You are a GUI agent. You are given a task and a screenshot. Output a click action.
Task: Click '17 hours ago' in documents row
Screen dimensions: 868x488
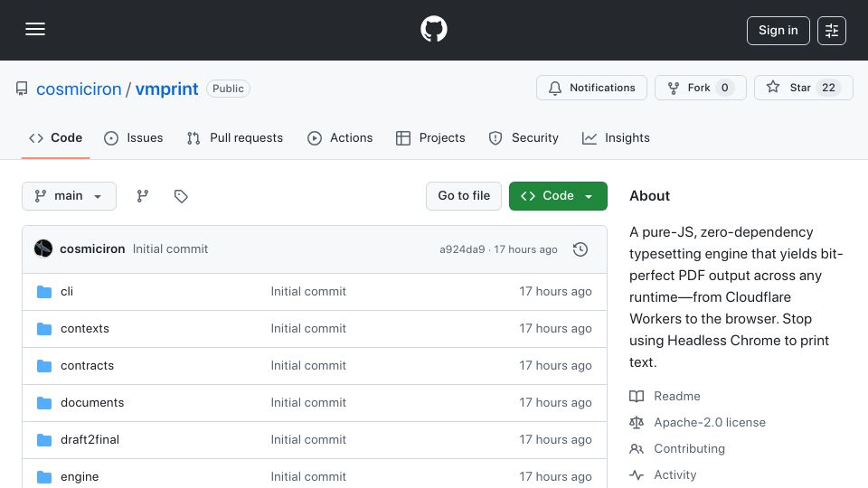click(555, 403)
